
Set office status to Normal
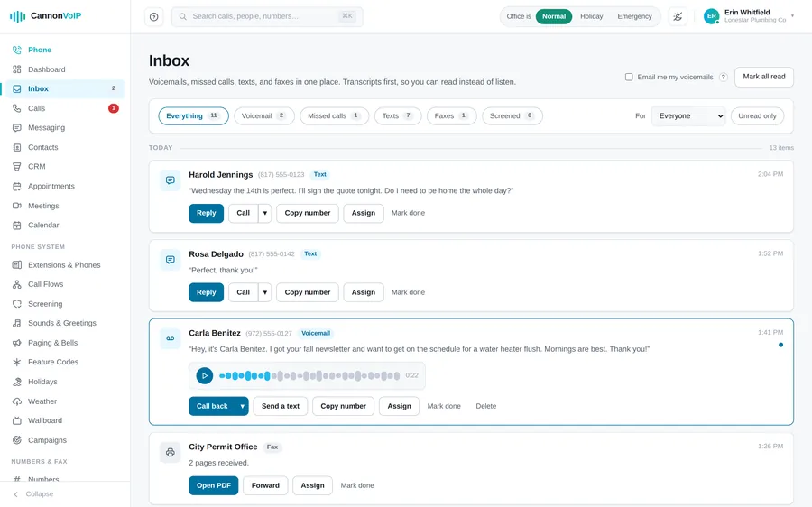pos(554,16)
